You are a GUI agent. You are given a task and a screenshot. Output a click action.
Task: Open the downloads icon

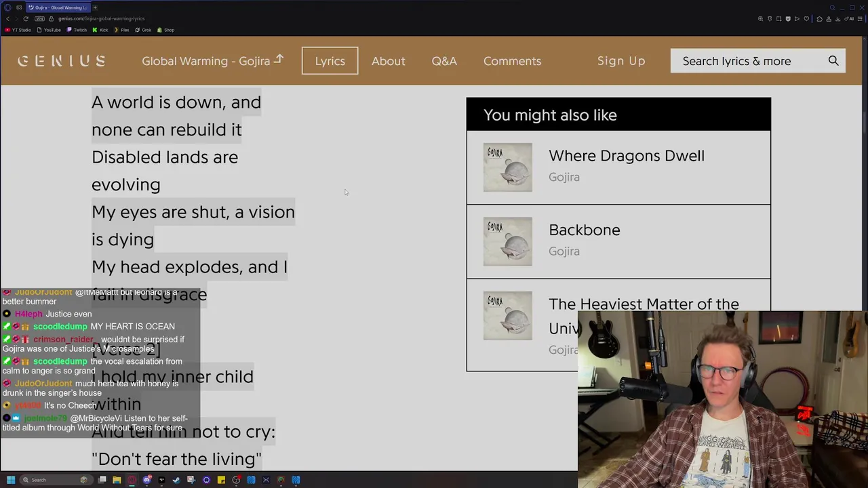[838, 19]
